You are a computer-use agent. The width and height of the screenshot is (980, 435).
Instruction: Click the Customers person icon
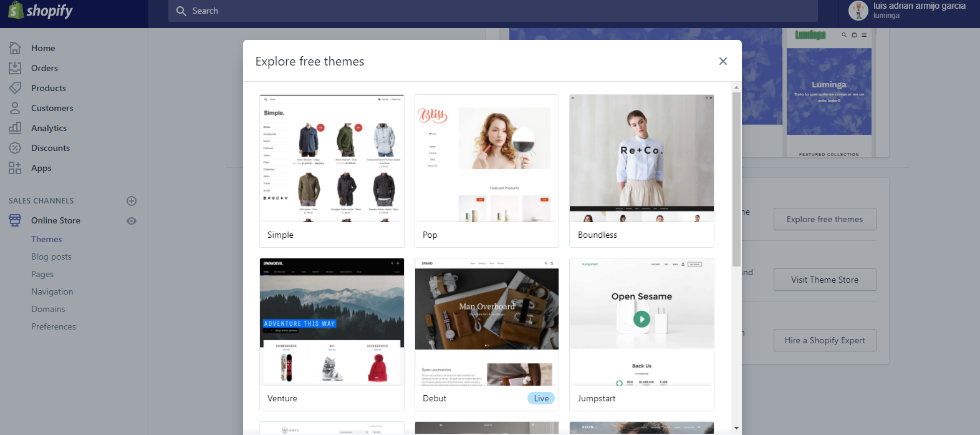click(15, 108)
